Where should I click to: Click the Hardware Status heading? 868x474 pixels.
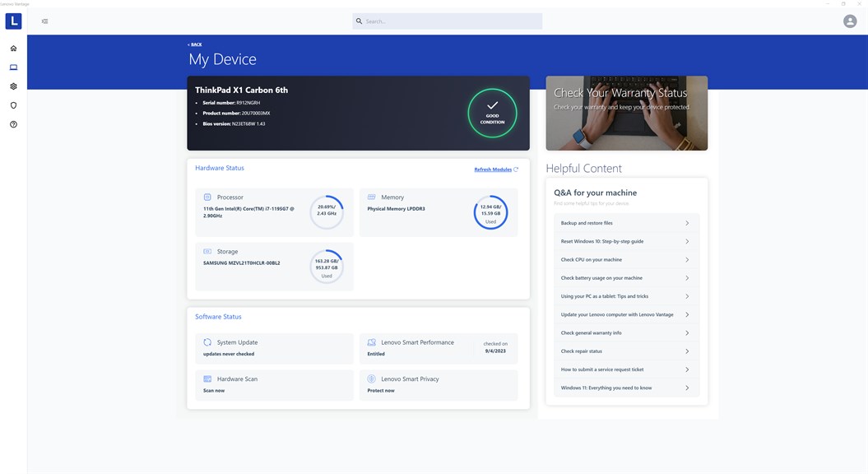(219, 168)
